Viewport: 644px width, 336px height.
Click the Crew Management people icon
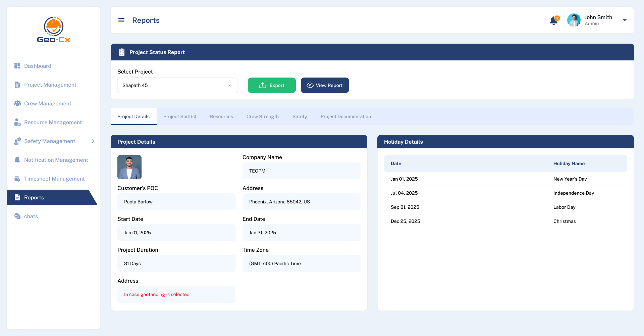click(17, 103)
